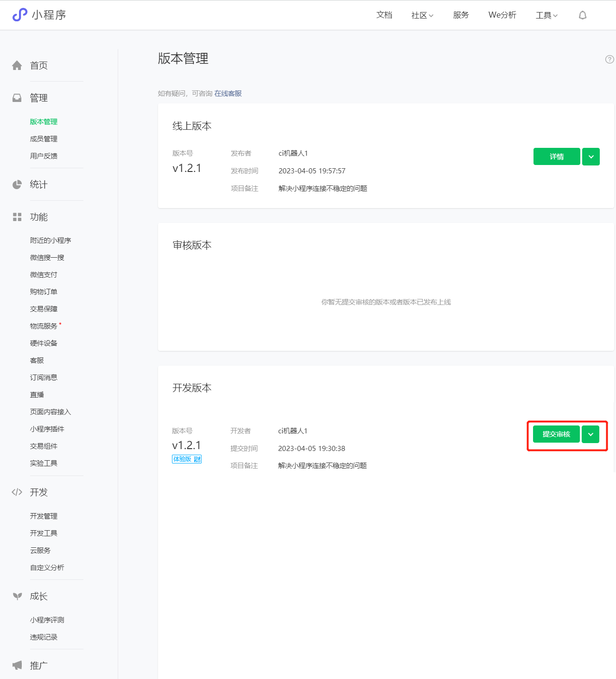The image size is (616, 679).
Task: Open 小程序插件 in sidebar
Action: point(47,429)
